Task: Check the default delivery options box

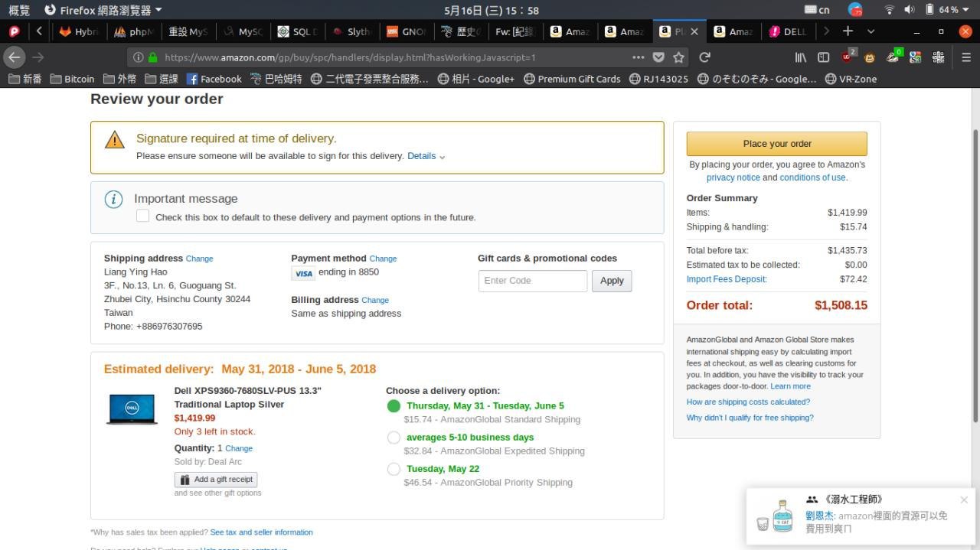Action: point(142,216)
